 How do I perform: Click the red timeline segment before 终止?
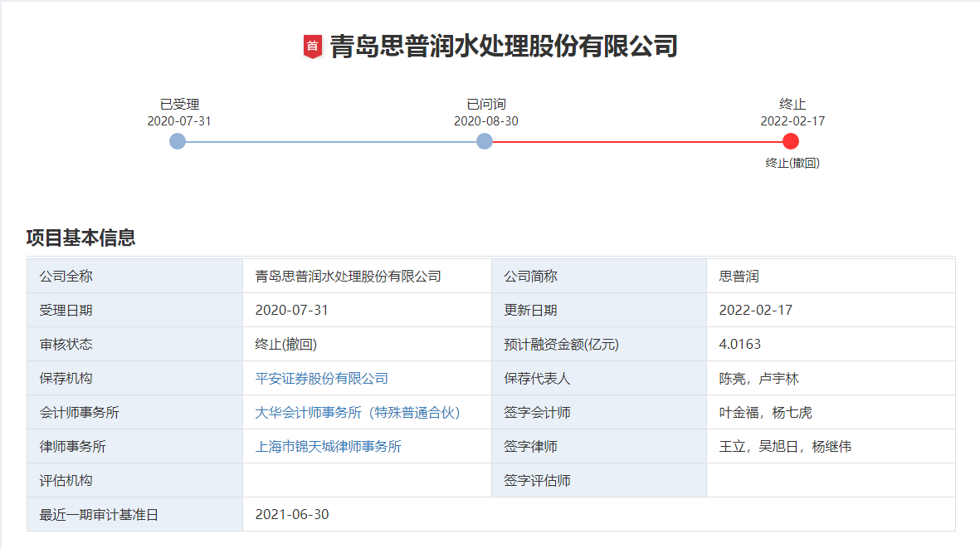(x=637, y=141)
